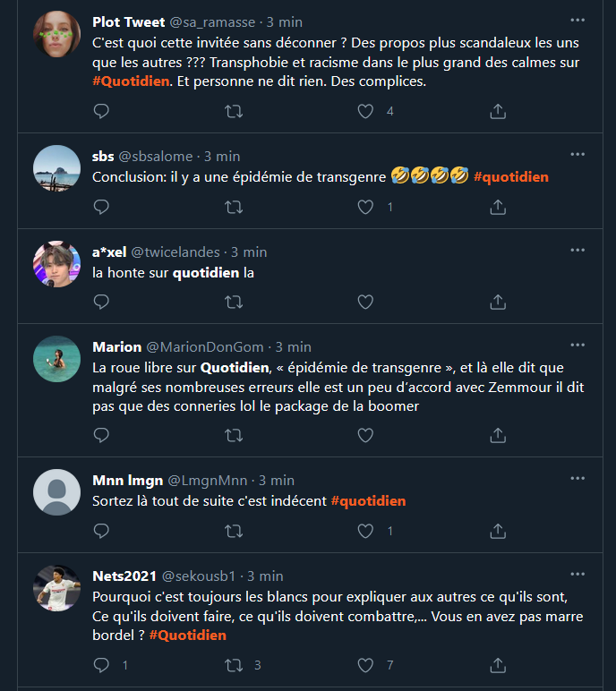Retweet the Nets2021 tweet
This screenshot has height=691, width=616.
tap(234, 665)
